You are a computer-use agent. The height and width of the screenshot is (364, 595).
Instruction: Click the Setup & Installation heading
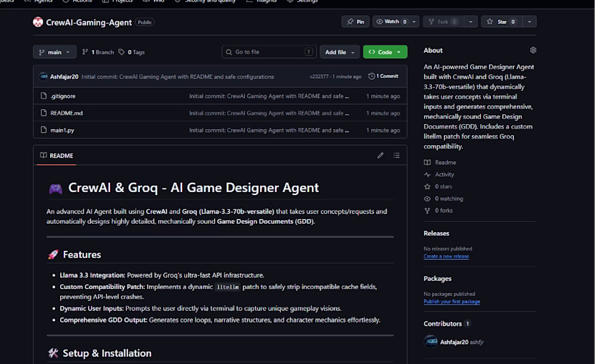click(x=107, y=353)
